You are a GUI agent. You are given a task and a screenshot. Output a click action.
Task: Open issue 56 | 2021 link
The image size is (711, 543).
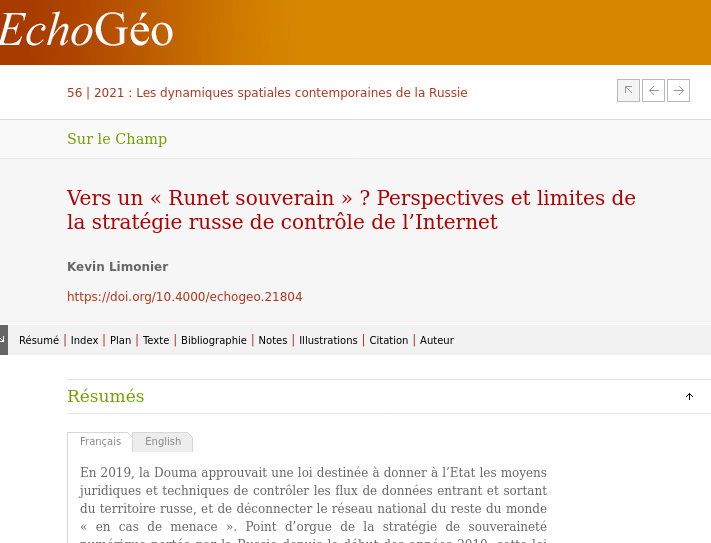click(267, 93)
